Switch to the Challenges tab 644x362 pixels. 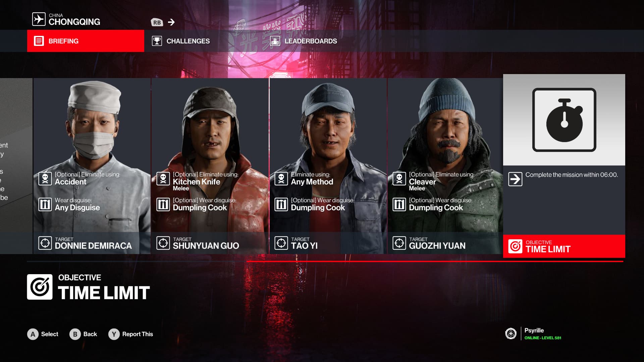click(181, 41)
